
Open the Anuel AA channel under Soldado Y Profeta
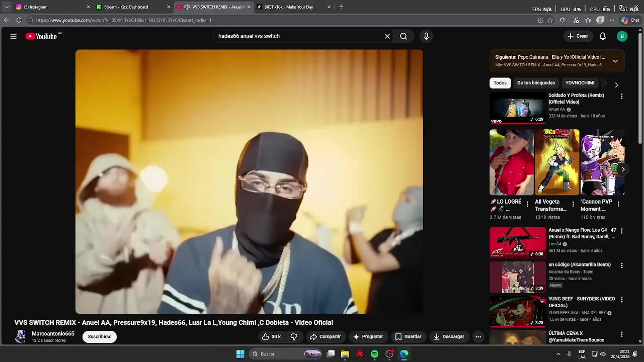557,109
